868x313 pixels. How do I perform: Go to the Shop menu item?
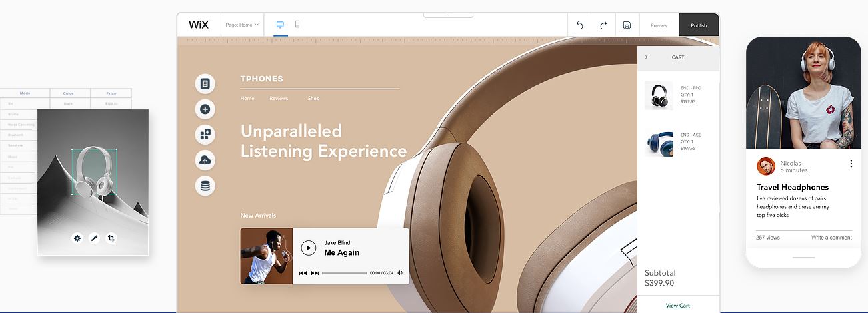coord(313,99)
